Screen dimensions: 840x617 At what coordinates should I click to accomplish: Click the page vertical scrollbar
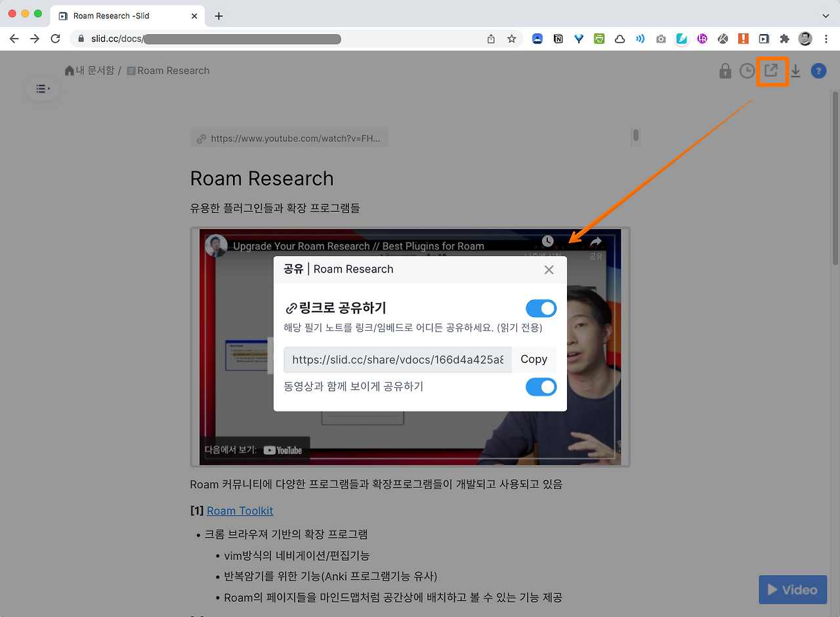pyautogui.click(x=835, y=177)
